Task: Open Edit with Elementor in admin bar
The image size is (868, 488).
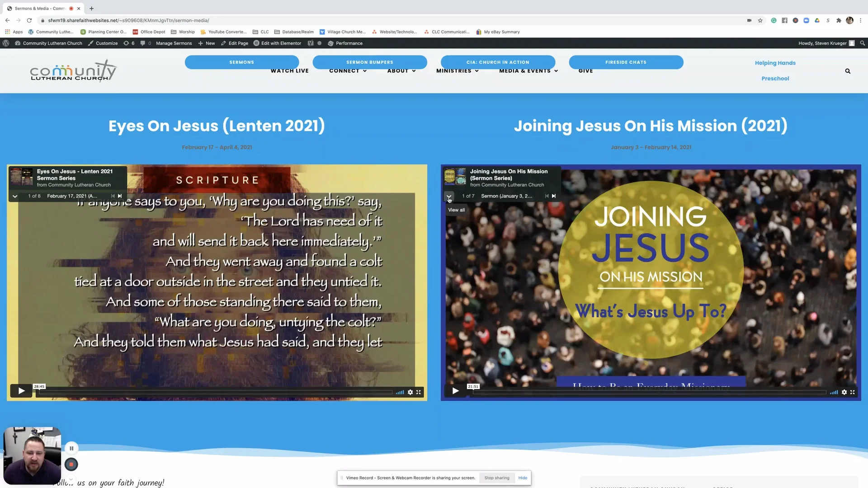Action: [277, 43]
